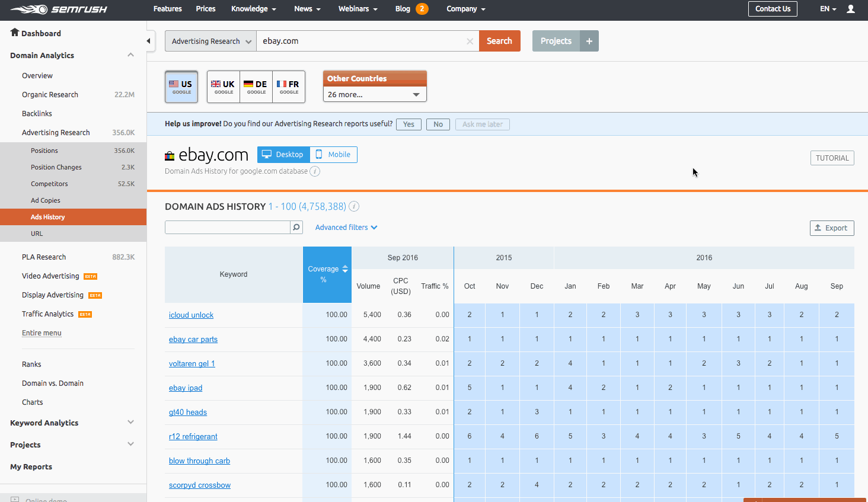Click Ask me later button
The width and height of the screenshot is (868, 502).
pyautogui.click(x=483, y=124)
